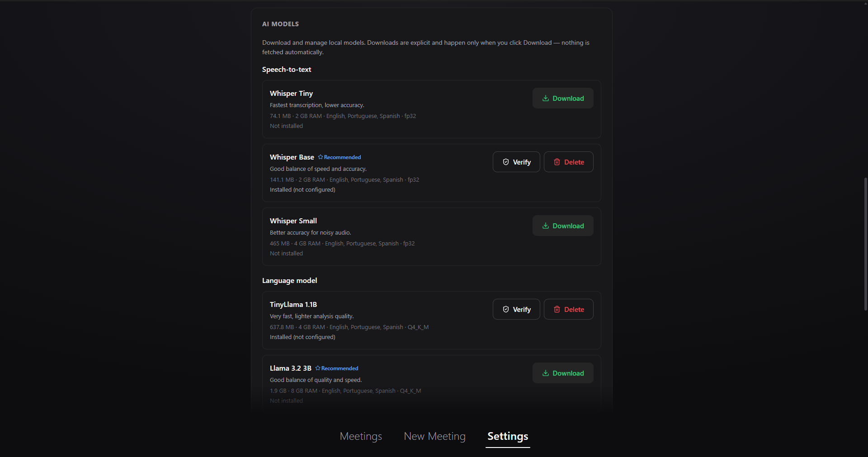Verify the TinyLlama 1.1B model
Viewport: 868px width, 457px height.
coord(516,309)
